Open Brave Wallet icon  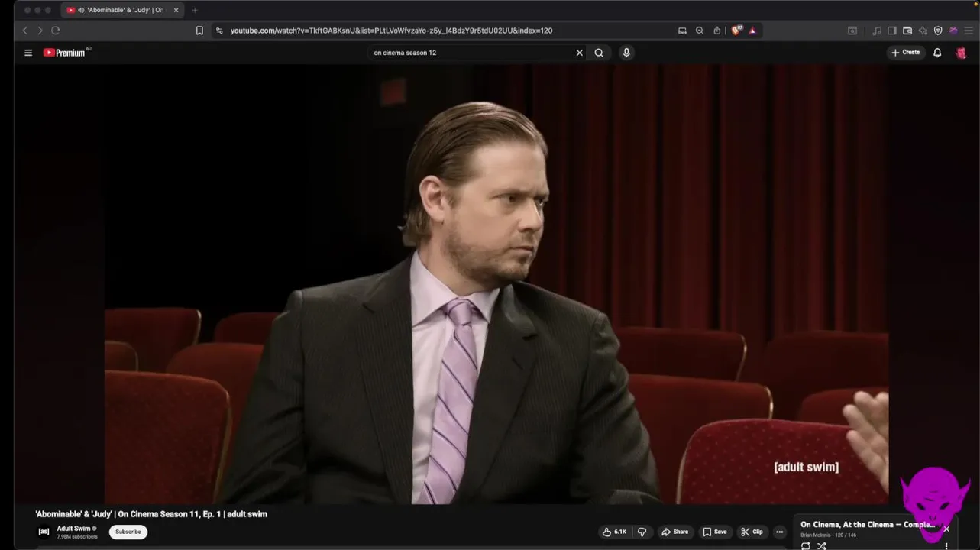coord(907,31)
